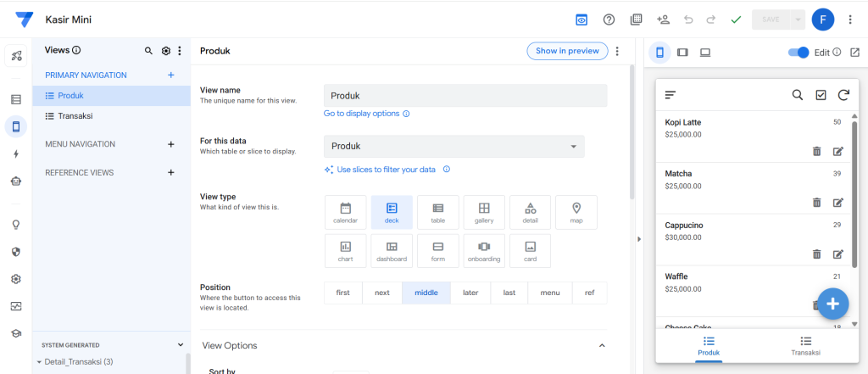Image resolution: width=868 pixels, height=374 pixels.
Task: Click the blue add plus floating button
Action: click(x=833, y=304)
